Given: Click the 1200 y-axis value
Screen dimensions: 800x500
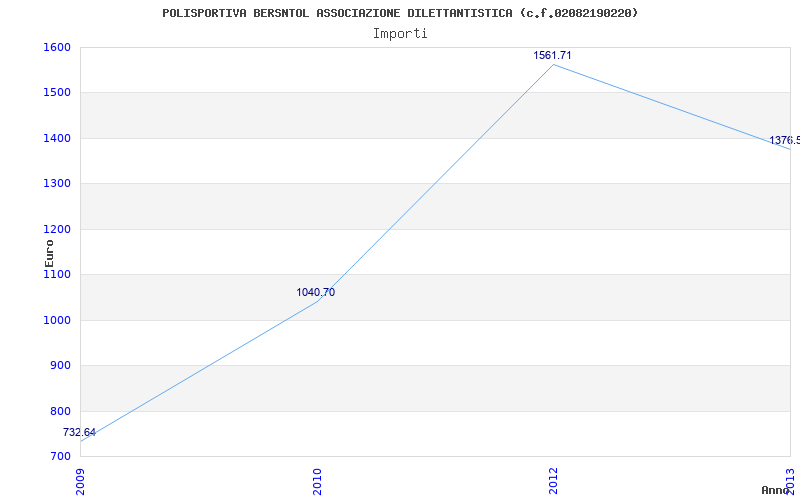Looking at the screenshot, I should click(x=57, y=229).
